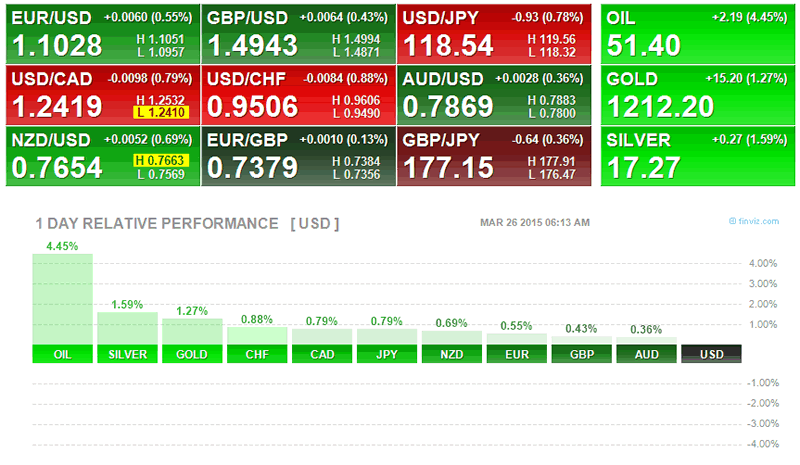This screenshot has width=800, height=465.
Task: Select the black USD base label
Action: [x=711, y=354]
